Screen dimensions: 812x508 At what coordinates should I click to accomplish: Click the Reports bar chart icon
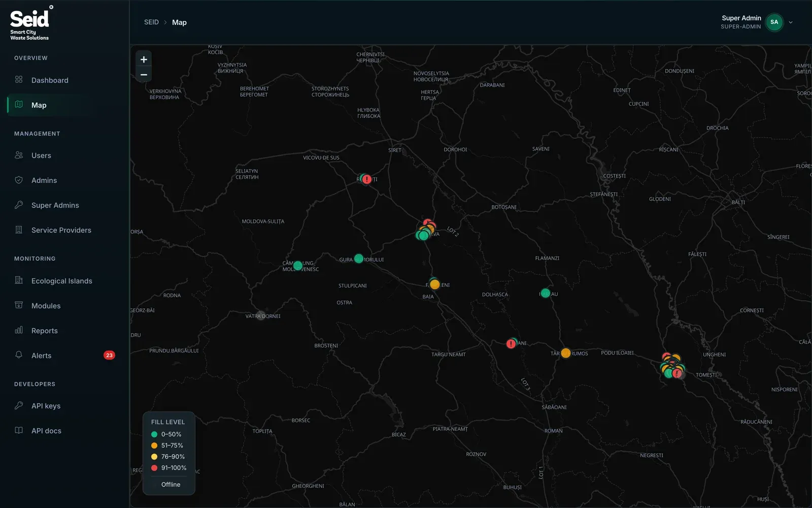[19, 331]
